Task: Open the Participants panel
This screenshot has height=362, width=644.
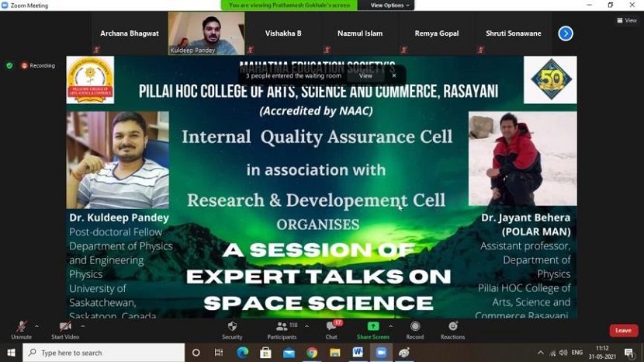Action: [282, 329]
